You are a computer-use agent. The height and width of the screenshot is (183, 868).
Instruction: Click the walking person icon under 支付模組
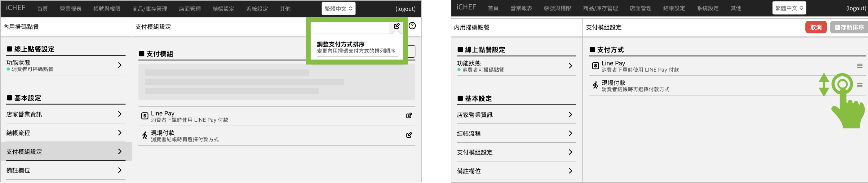coord(144,136)
